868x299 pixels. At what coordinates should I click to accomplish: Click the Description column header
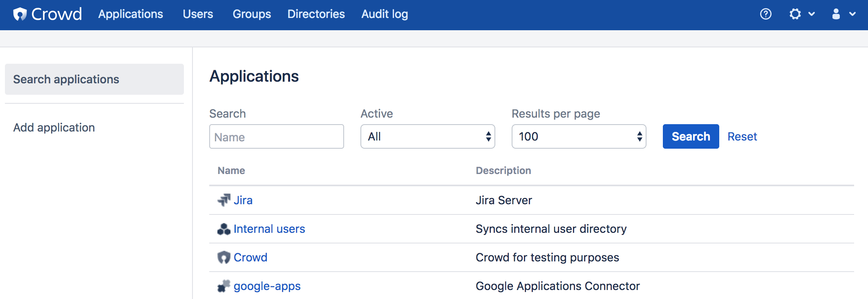point(503,171)
